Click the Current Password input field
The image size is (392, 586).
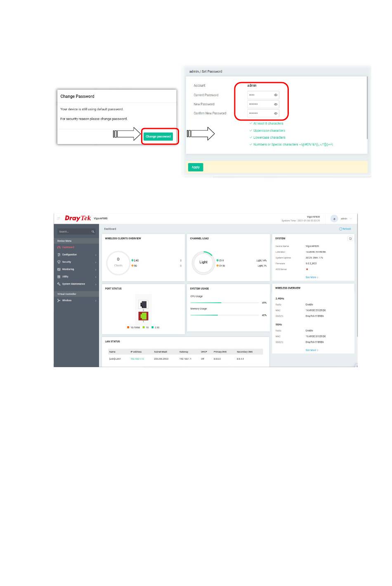point(263,95)
